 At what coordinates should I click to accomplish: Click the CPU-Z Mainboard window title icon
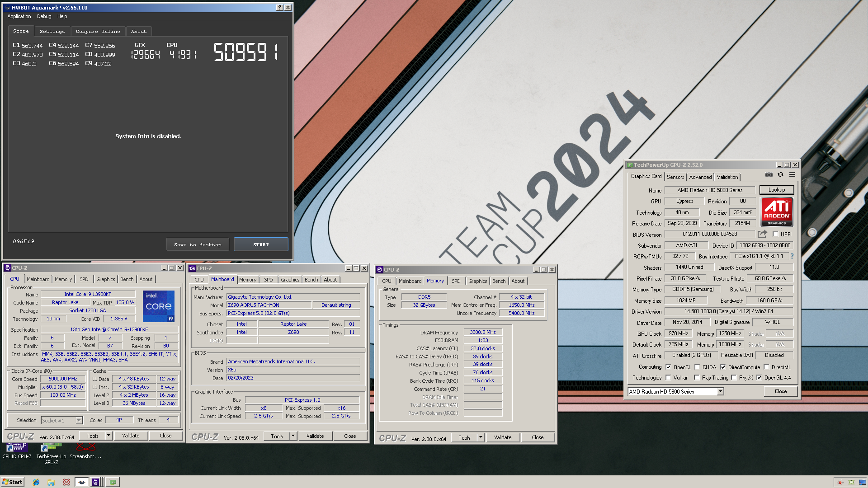point(192,268)
